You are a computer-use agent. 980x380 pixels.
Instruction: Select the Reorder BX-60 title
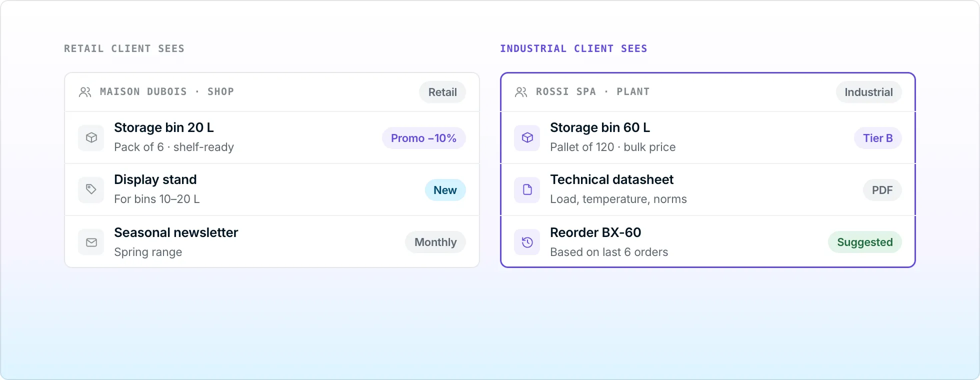click(x=595, y=232)
